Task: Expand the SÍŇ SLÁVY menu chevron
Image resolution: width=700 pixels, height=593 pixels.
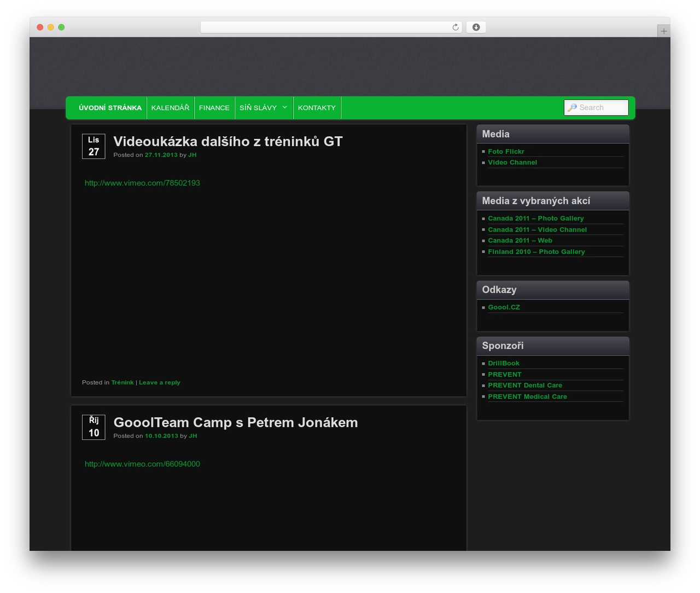Action: pyautogui.click(x=284, y=107)
